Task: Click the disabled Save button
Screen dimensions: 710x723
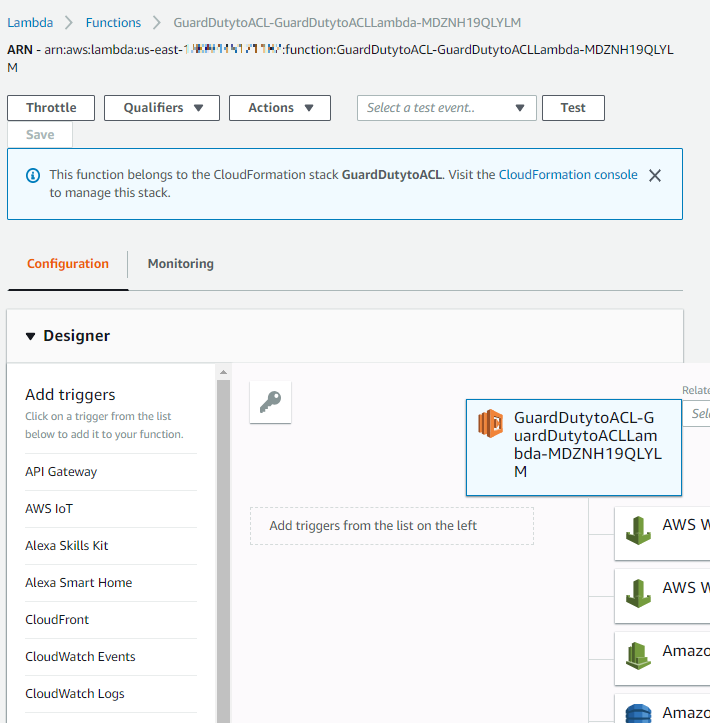Action: click(40, 135)
